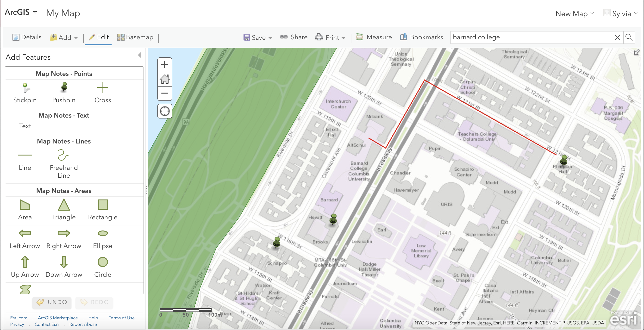Open the ArcGIS dropdown menu
This screenshot has width=644, height=330.
tap(21, 12)
